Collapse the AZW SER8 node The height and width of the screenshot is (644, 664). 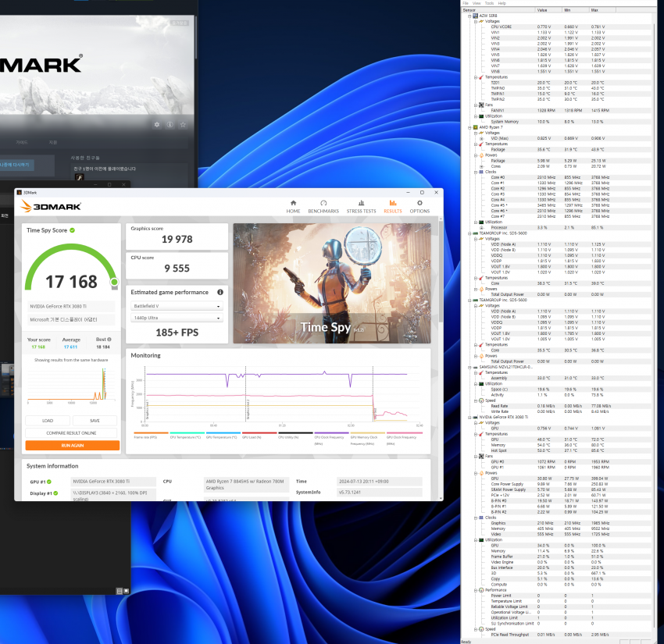(469, 16)
